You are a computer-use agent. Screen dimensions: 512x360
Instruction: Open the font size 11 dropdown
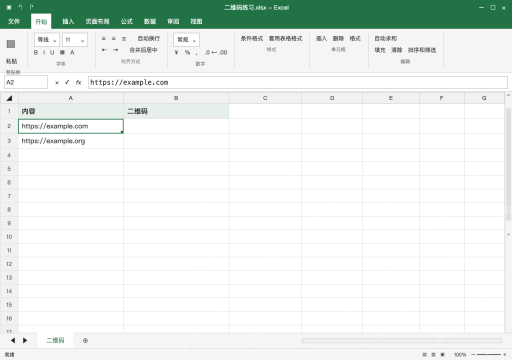pyautogui.click(x=75, y=40)
